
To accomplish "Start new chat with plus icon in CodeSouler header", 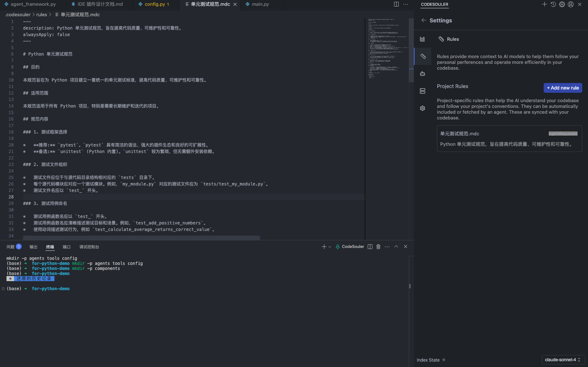I will 544,4.
